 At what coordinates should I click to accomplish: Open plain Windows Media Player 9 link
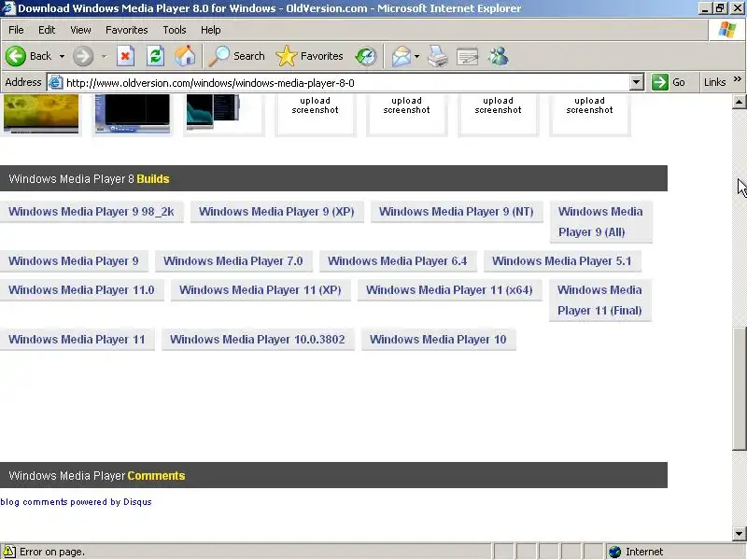(x=74, y=261)
